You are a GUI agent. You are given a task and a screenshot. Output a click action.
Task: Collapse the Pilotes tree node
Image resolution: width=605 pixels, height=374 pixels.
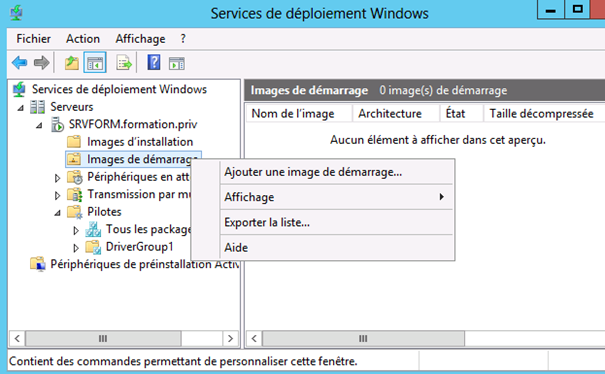click(x=58, y=213)
